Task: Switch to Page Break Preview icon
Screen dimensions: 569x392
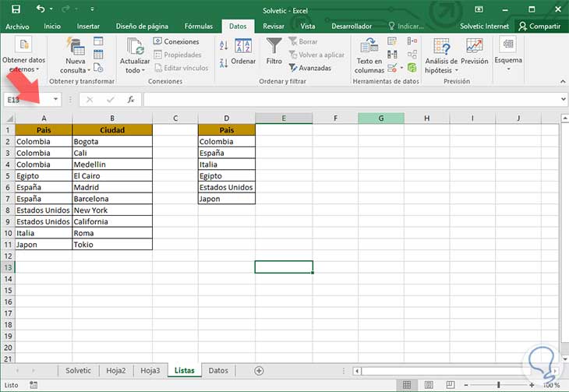Action: coord(451,385)
